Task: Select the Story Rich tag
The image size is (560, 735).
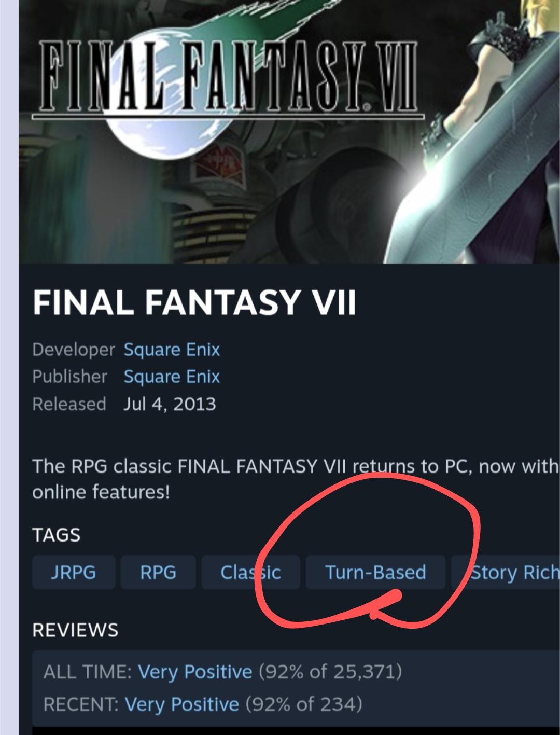Action: click(x=506, y=572)
